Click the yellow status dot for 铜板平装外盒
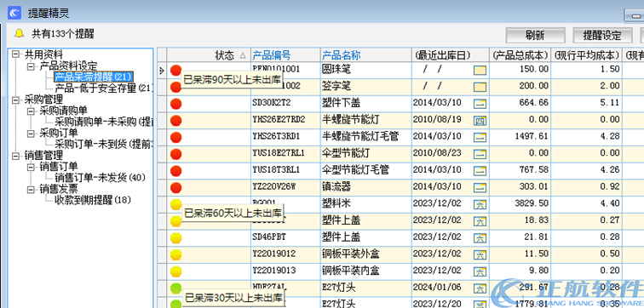Screen dimensions: 644x308 click(x=175, y=254)
